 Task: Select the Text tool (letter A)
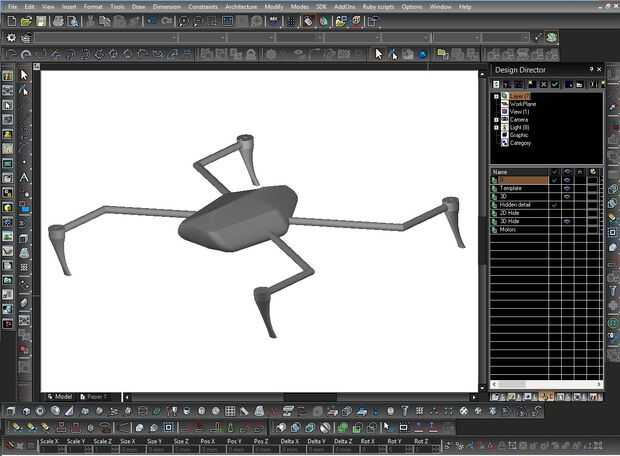pyautogui.click(x=25, y=178)
